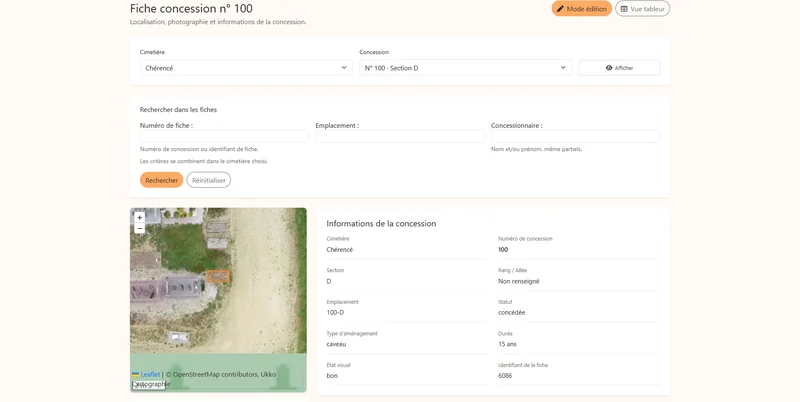The image size is (800, 402).
Task: Focus the Numéro de fiche input field
Action: (224, 136)
